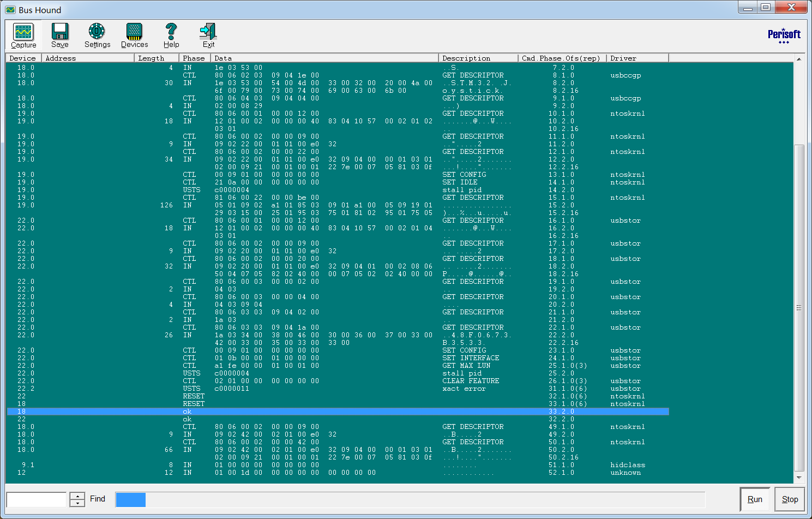
Task: Click the Phase column header
Action: [195, 58]
